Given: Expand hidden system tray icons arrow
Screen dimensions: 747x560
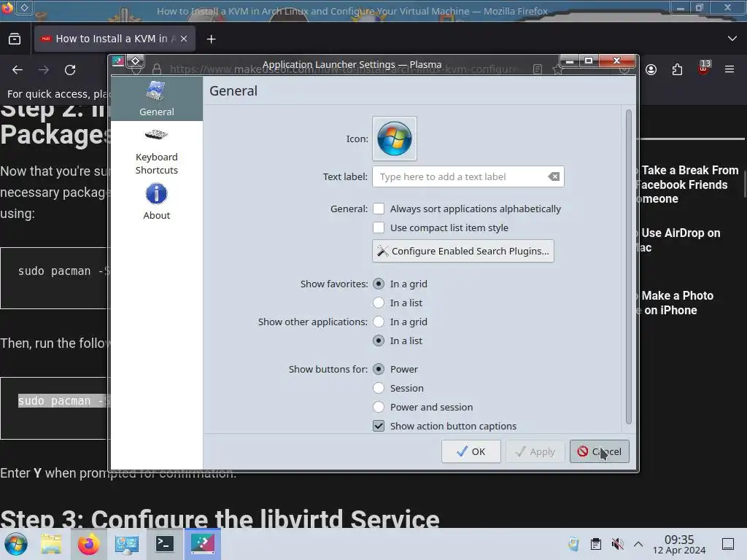Looking at the screenshot, I should [x=638, y=544].
